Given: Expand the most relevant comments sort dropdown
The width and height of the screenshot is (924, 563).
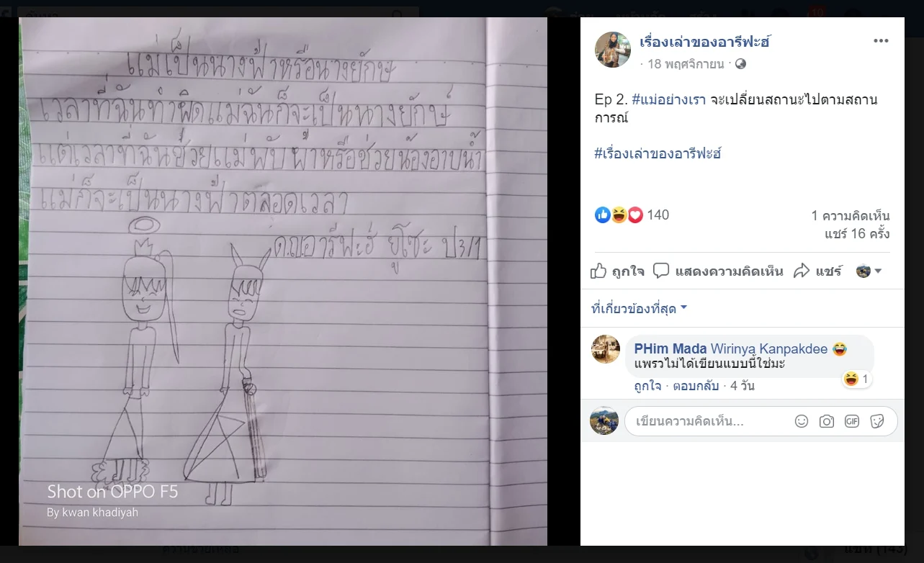Looking at the screenshot, I should tap(639, 308).
